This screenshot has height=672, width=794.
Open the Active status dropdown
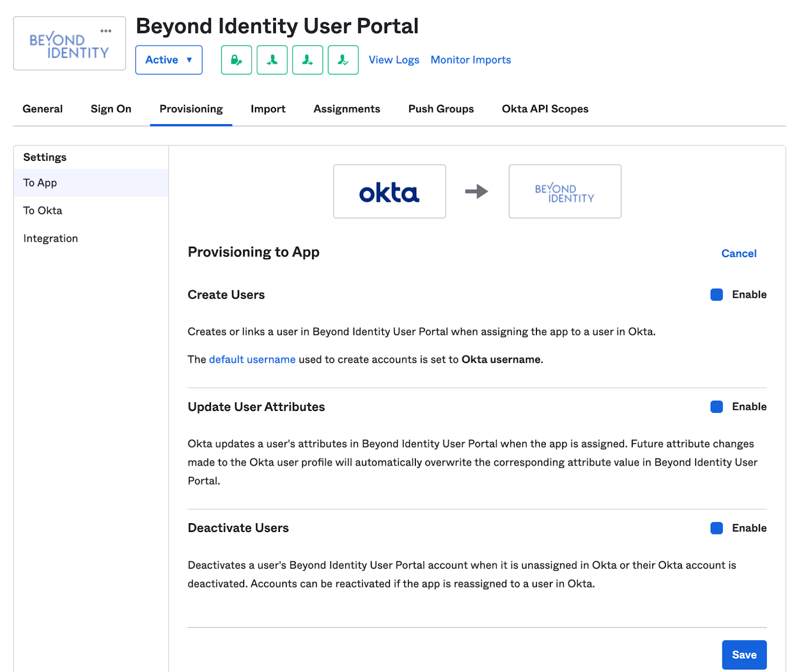pos(169,60)
